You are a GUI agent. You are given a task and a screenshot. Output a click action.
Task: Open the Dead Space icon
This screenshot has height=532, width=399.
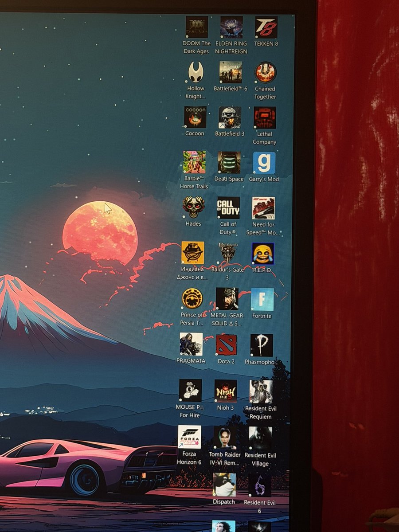[229, 163]
